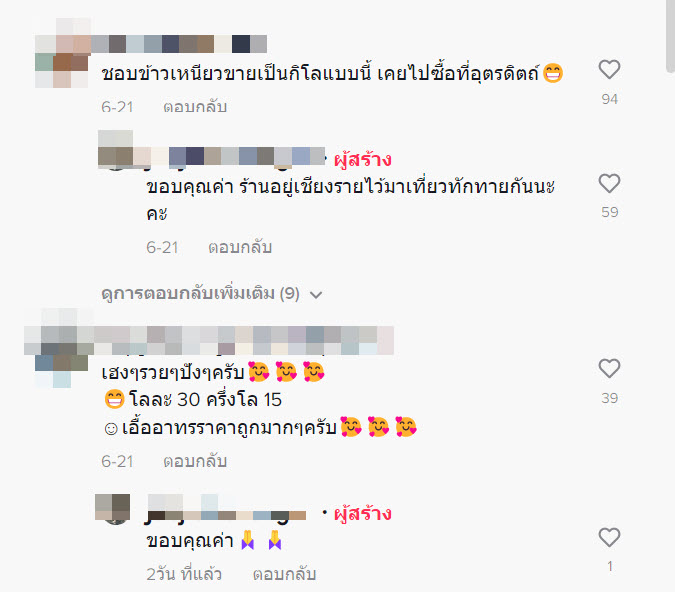Click the 94 like count number

tap(610, 99)
